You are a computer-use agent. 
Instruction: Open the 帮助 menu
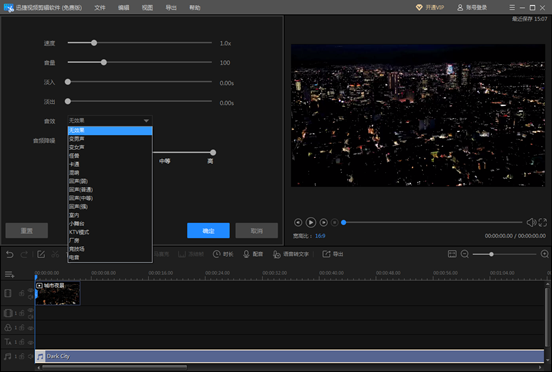[195, 7]
